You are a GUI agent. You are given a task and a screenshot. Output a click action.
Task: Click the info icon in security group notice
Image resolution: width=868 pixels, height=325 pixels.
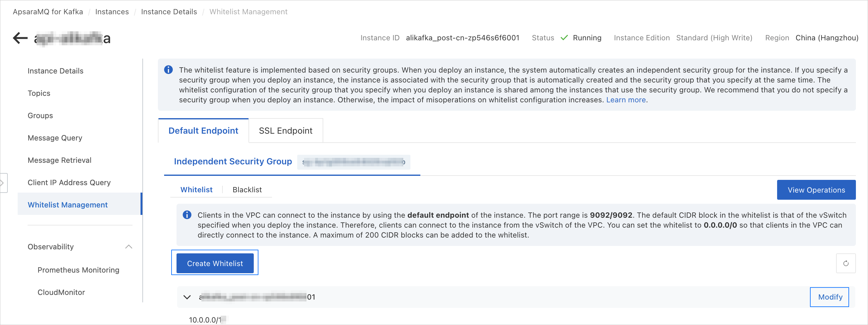[x=168, y=70]
